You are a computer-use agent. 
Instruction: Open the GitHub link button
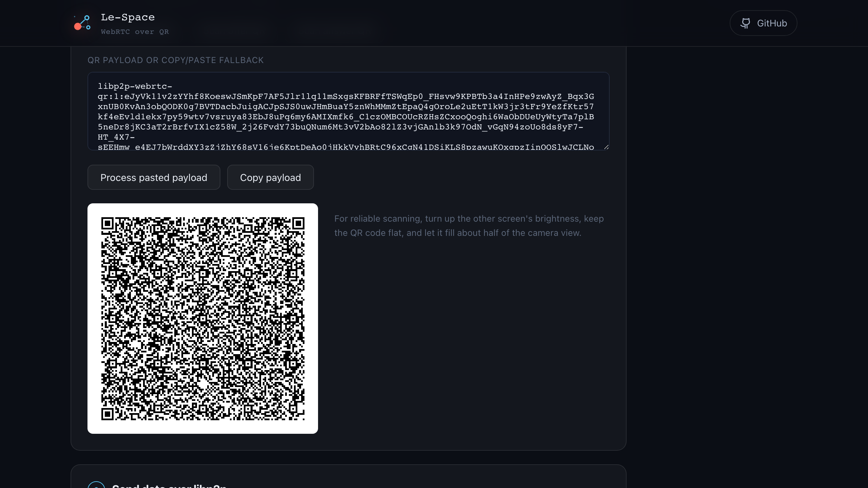pyautogui.click(x=763, y=23)
